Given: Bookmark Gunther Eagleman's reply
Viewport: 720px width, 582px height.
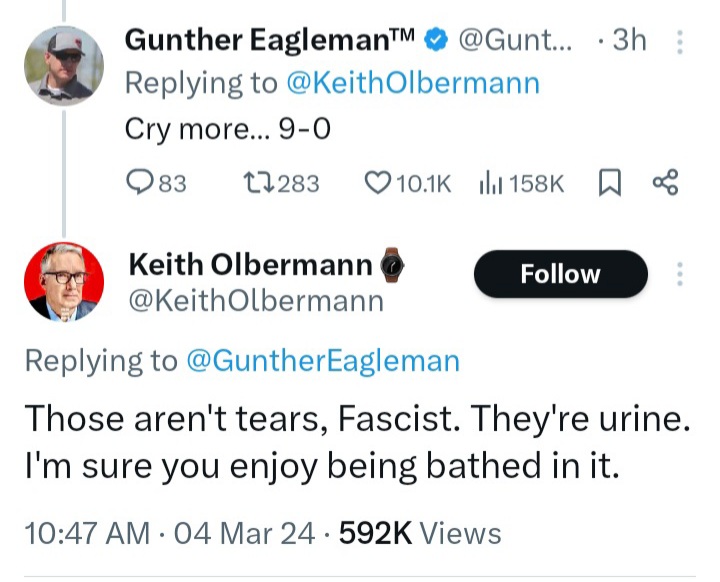Looking at the screenshot, I should [x=607, y=183].
